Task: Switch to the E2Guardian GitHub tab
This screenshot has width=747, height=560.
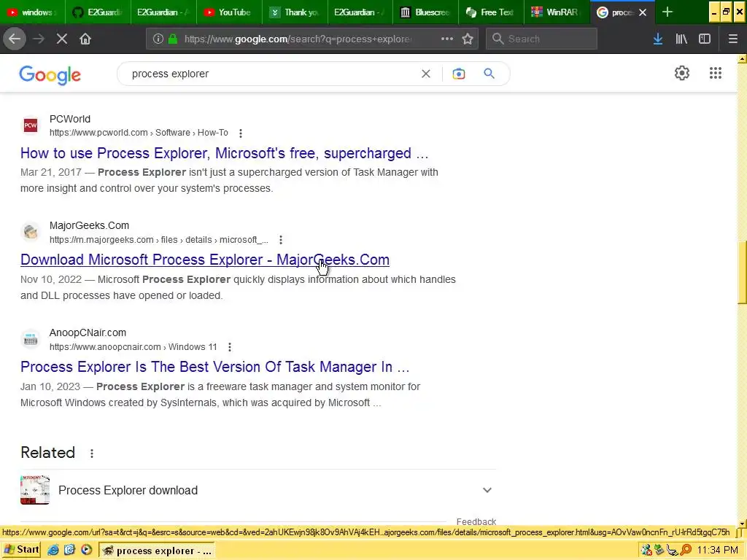Action: tap(97, 12)
